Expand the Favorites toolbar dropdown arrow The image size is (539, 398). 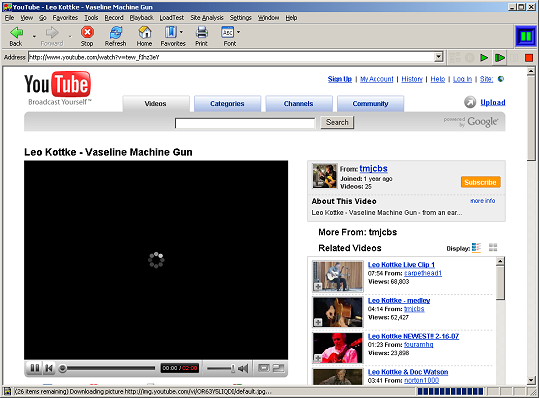coord(181,32)
